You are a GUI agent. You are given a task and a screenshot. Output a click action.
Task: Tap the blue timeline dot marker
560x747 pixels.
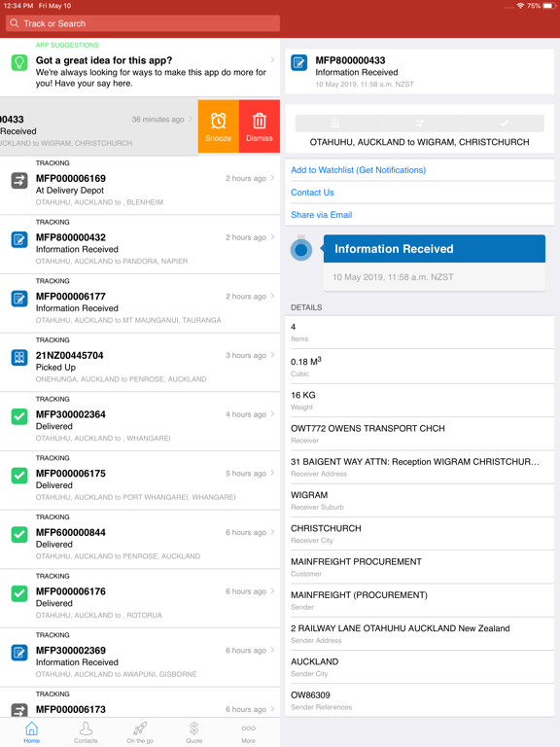pyautogui.click(x=301, y=250)
